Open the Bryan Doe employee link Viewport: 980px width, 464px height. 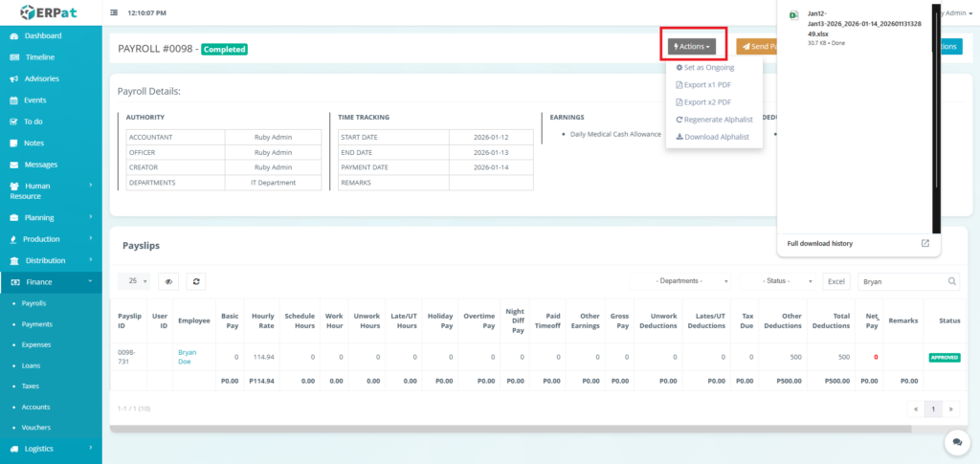pos(188,357)
